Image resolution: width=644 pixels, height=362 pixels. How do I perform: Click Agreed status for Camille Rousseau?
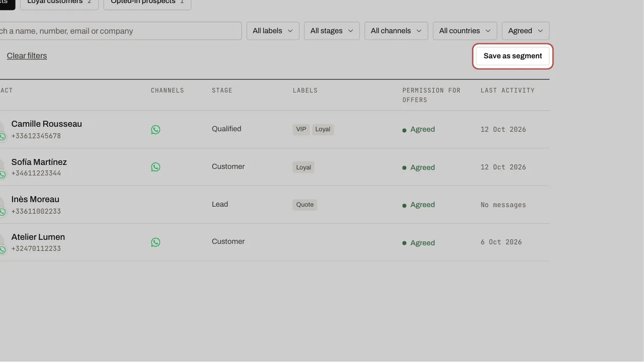(419, 129)
